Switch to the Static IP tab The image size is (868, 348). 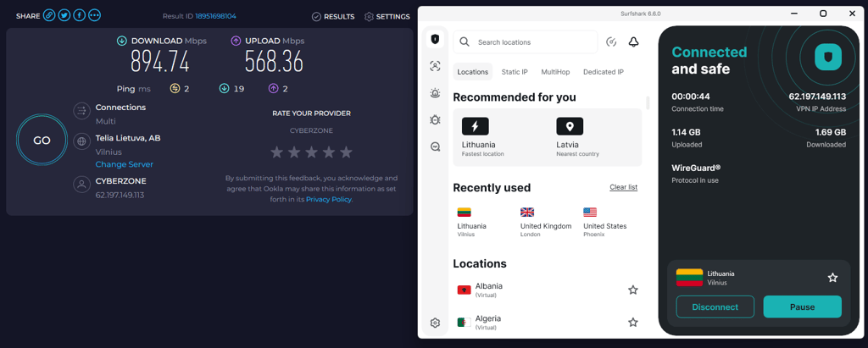(515, 72)
